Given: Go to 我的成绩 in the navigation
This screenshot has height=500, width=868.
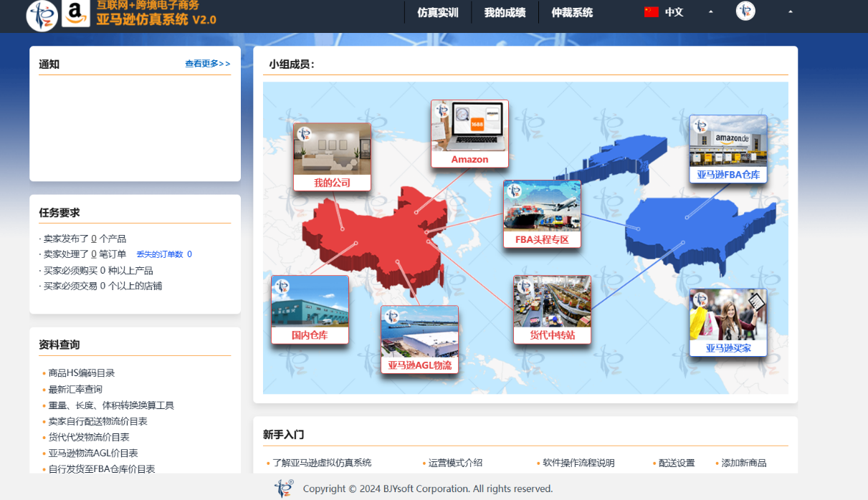Looking at the screenshot, I should coord(505,12).
